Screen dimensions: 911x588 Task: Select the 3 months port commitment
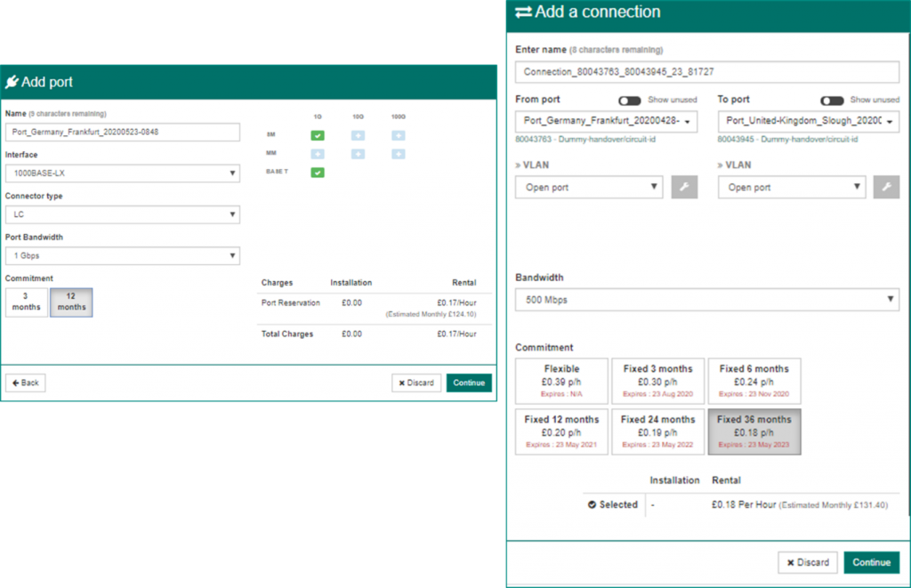pos(27,302)
